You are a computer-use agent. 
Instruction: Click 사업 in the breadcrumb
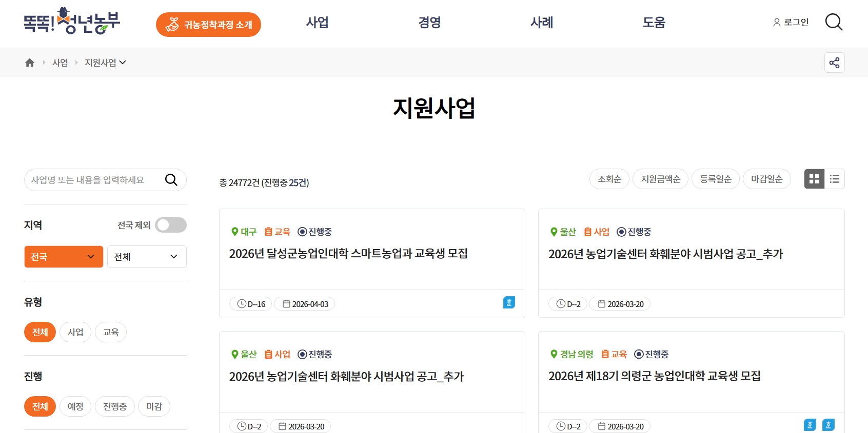coord(60,63)
